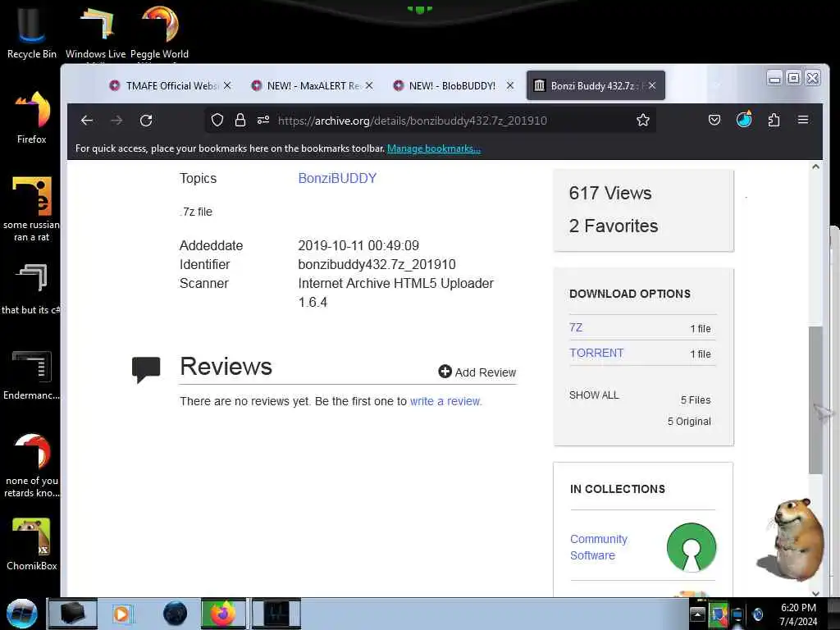This screenshot has width=840, height=630.
Task: Click the 'write a review' link
Action: [x=445, y=401]
